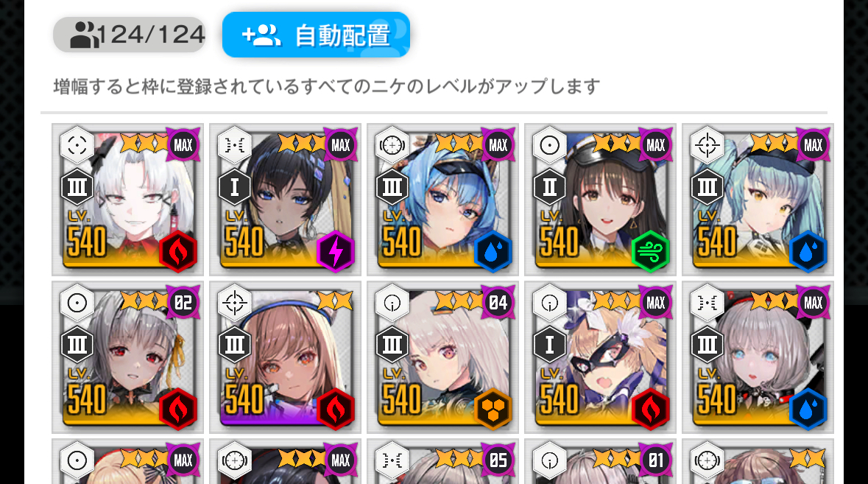The image size is (868, 484).
Task: Click the green wind element badge
Action: 650,252
